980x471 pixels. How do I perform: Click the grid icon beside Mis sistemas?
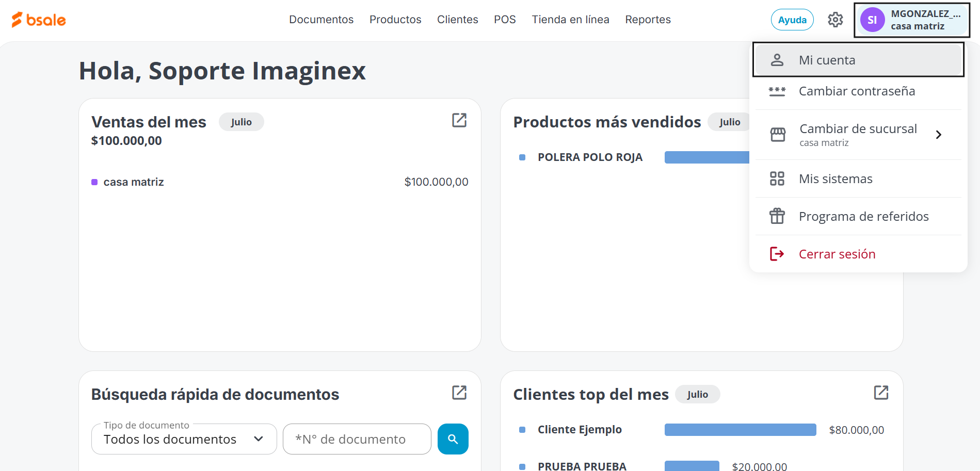click(x=777, y=178)
